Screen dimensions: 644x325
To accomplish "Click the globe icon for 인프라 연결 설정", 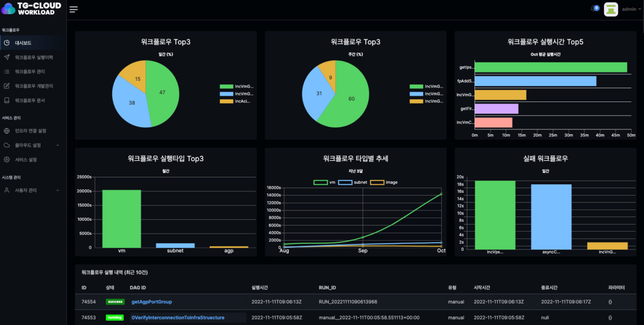I will point(7,131).
